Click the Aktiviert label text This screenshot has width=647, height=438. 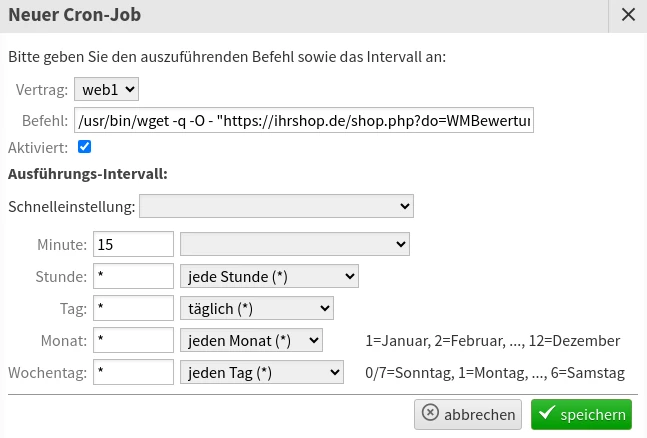coord(38,148)
